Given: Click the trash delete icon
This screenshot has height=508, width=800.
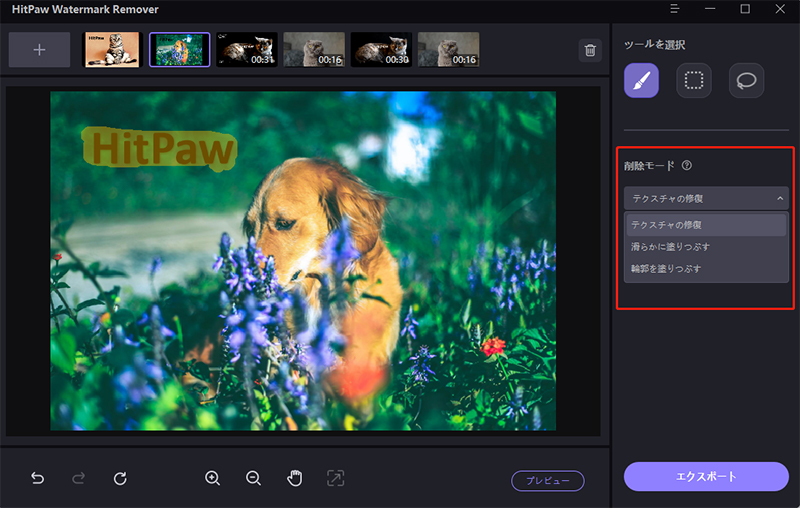Looking at the screenshot, I should pos(590,50).
